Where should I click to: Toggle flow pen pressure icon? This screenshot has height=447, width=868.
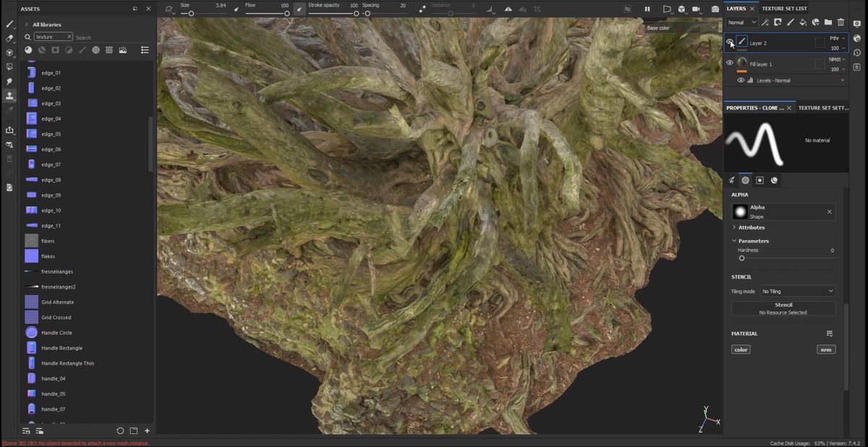(299, 9)
